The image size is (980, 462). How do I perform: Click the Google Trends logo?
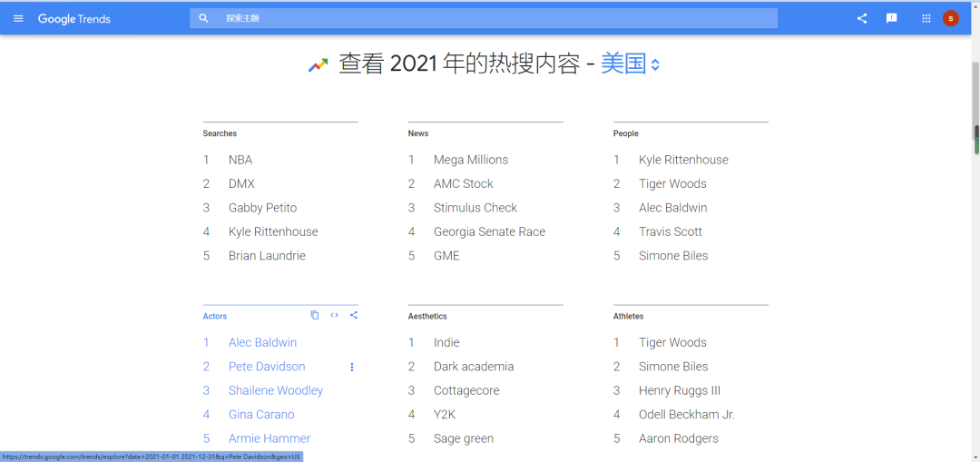[x=74, y=19]
